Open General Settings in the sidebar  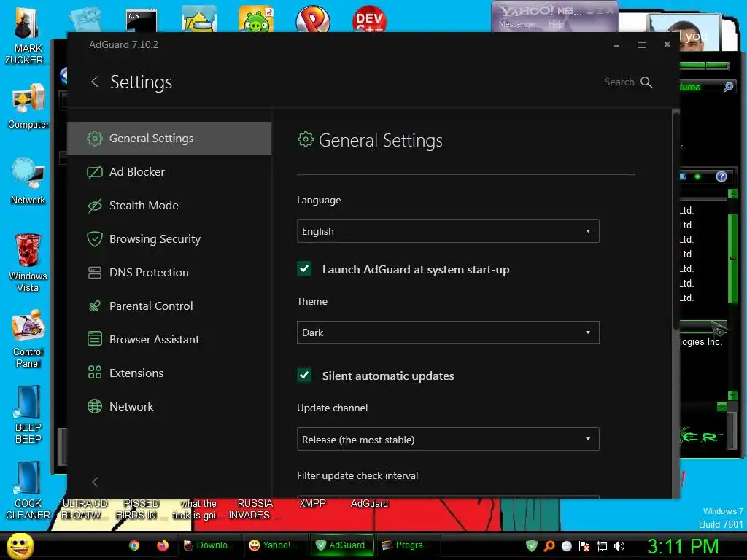(169, 139)
